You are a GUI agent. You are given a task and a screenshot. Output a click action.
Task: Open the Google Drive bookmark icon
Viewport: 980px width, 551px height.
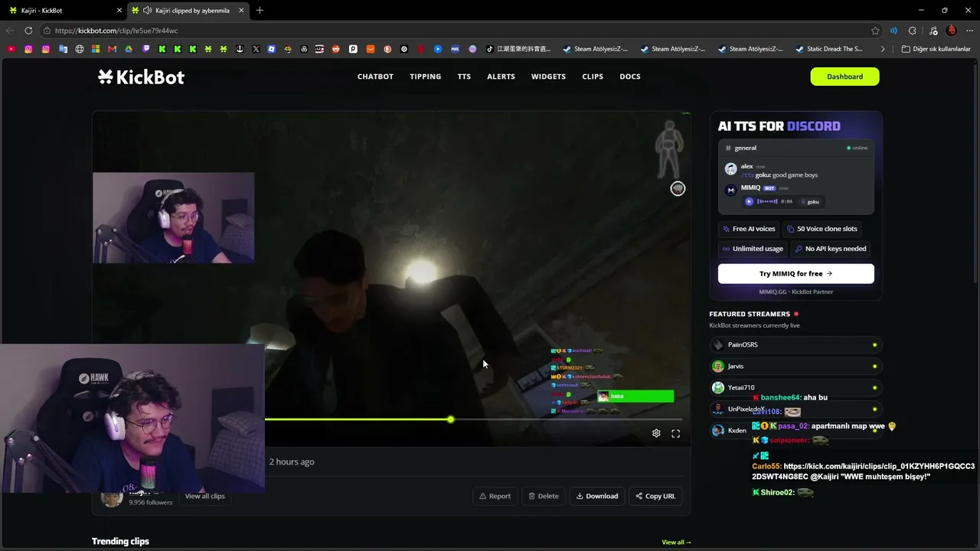(129, 49)
